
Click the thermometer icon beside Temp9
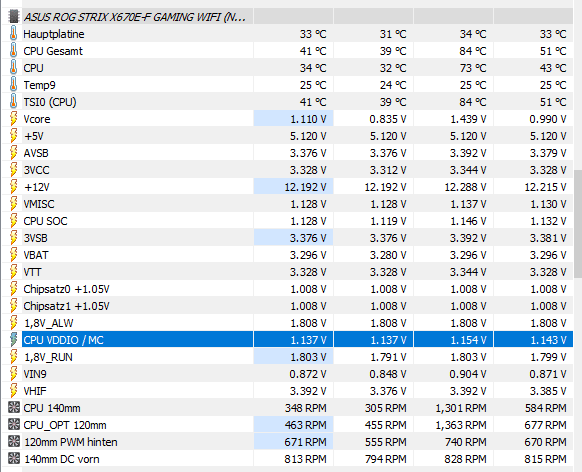(13, 85)
